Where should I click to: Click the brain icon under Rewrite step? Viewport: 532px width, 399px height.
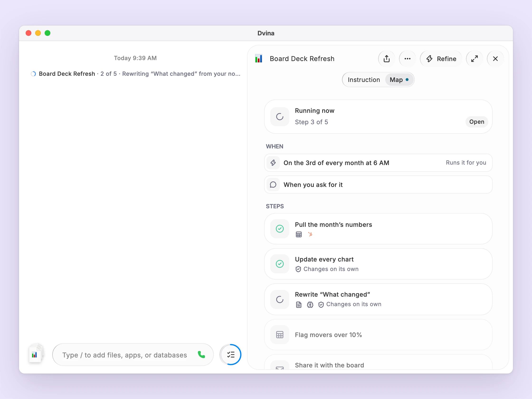(x=310, y=305)
